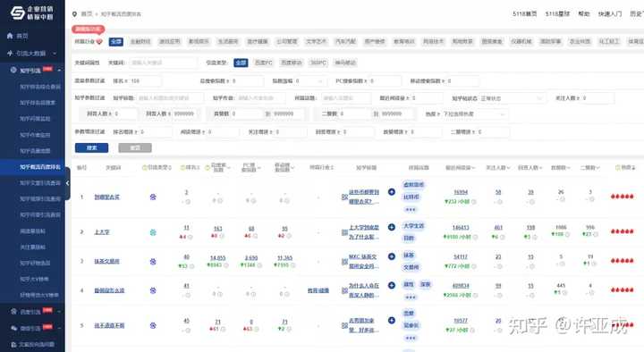Click the 比特币 topic tag in row 1
The width and height of the screenshot is (644, 352).
point(411,197)
